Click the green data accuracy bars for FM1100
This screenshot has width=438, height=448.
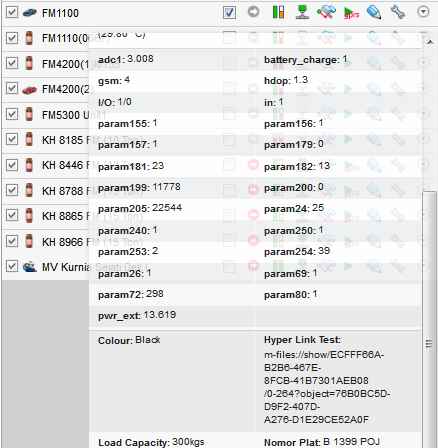coord(278,12)
